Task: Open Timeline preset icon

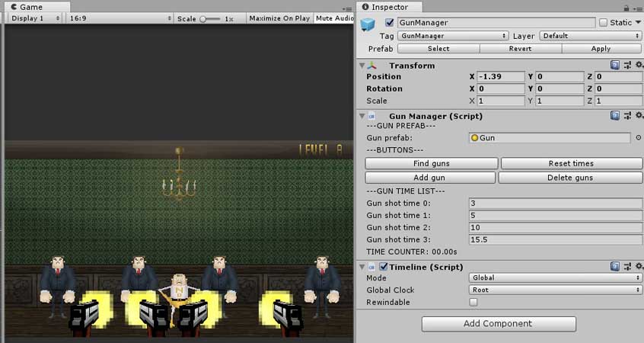Action: (x=627, y=267)
